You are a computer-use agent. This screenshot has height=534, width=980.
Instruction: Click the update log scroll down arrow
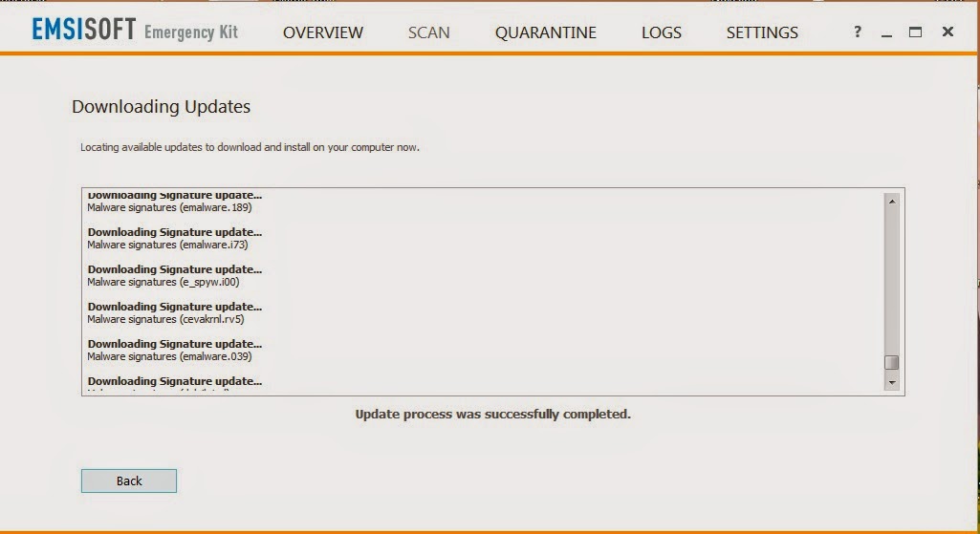tap(892, 382)
